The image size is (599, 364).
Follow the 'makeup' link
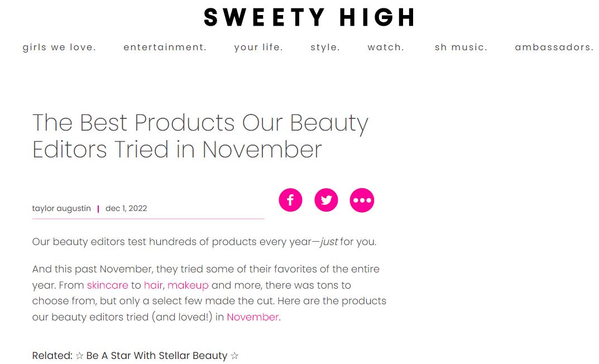[188, 285]
